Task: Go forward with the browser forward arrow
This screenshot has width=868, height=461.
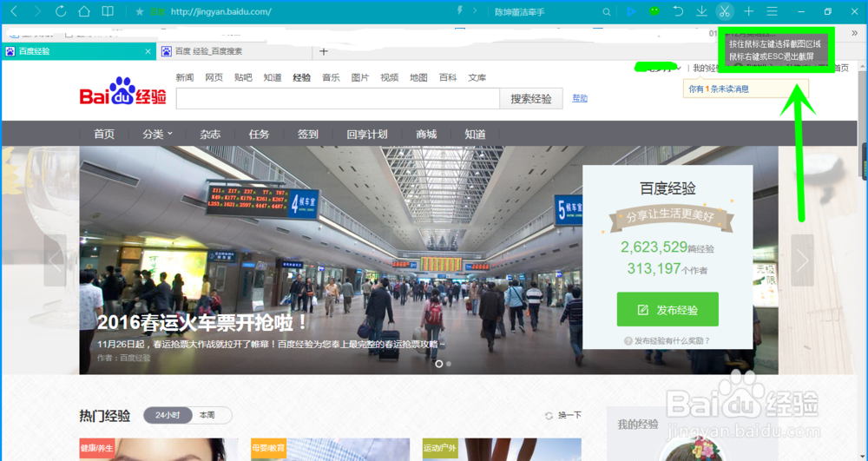Action: (37, 11)
